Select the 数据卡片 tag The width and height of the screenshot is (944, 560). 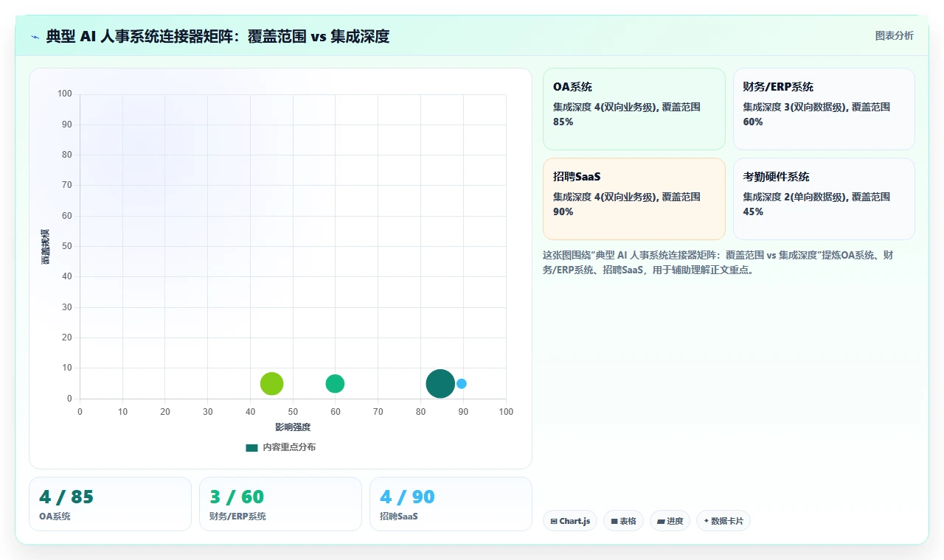click(723, 521)
